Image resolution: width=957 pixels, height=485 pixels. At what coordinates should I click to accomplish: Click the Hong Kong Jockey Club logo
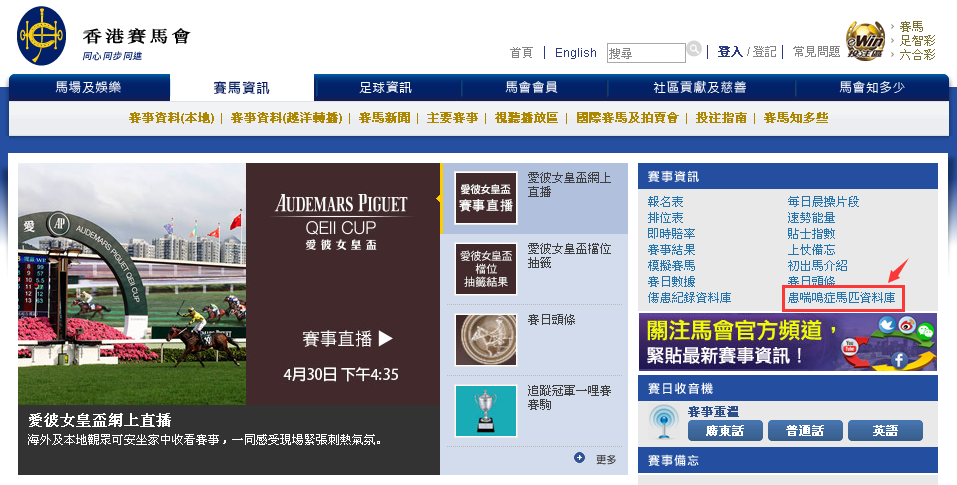[x=42, y=36]
